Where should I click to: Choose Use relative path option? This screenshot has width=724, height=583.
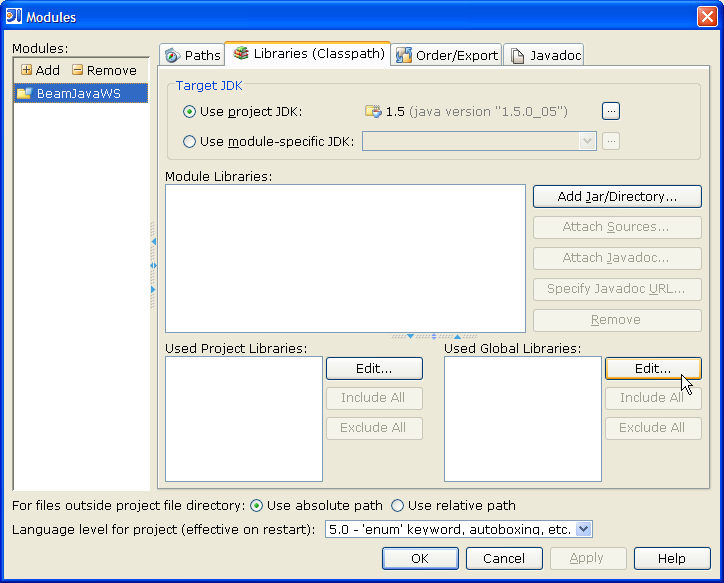pyautogui.click(x=397, y=506)
